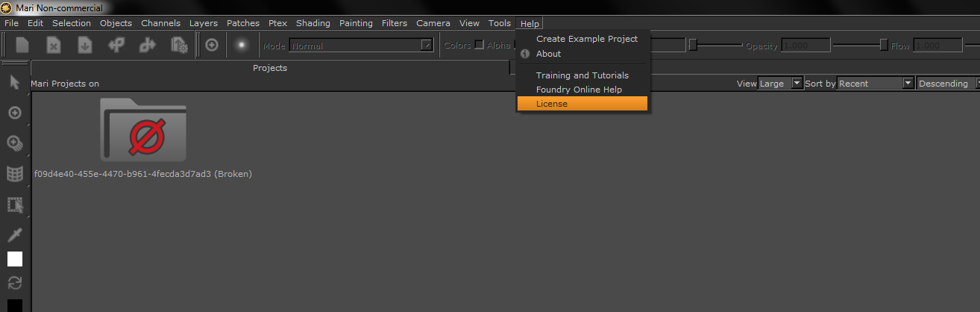This screenshot has height=312, width=980.
Task: Open the Channels menu
Action: [160, 23]
